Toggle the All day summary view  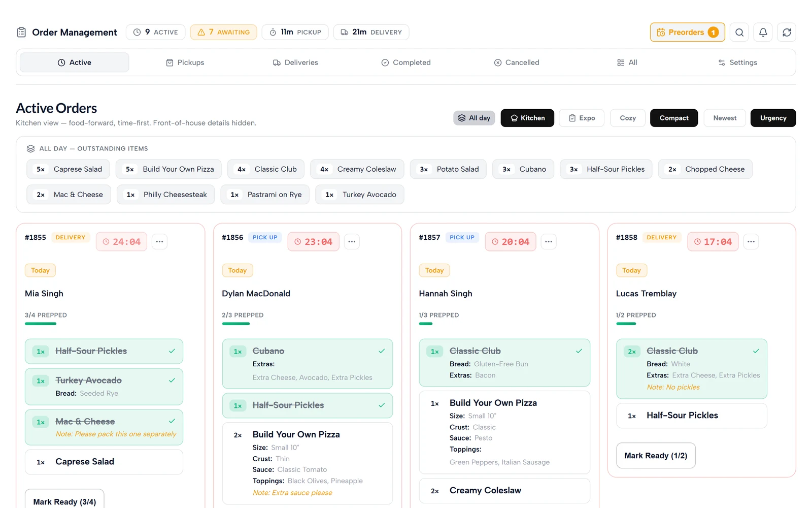click(474, 118)
